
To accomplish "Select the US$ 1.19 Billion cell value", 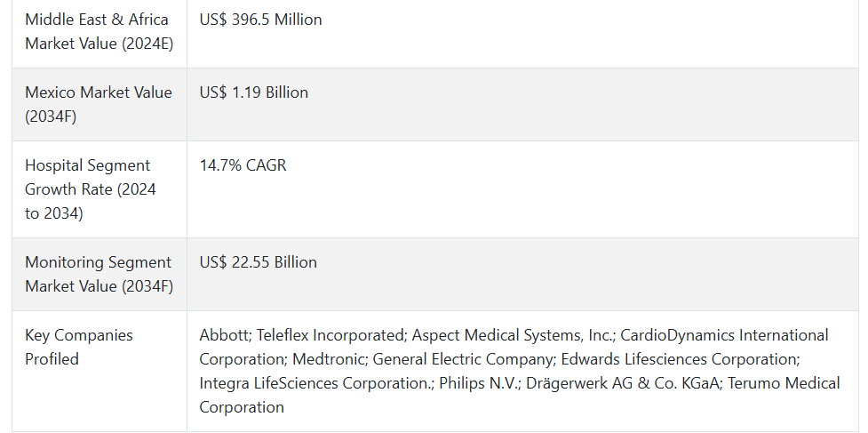I will 253,92.
